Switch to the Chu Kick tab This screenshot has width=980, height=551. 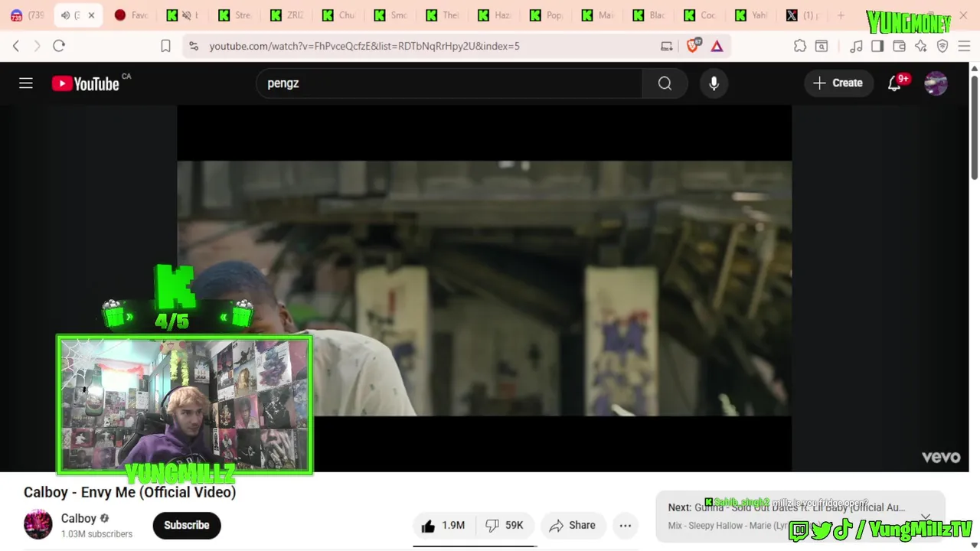[x=339, y=15]
